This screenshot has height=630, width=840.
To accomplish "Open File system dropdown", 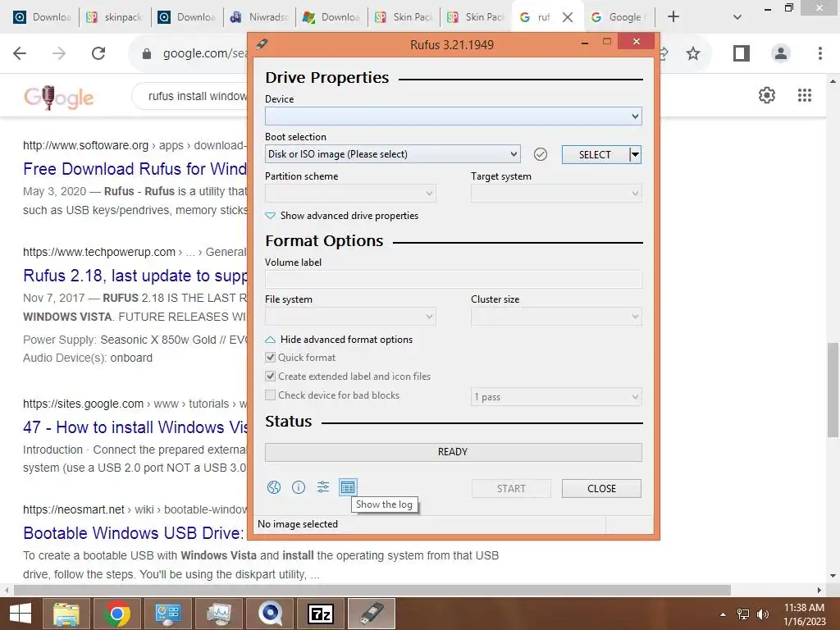I will [x=350, y=317].
